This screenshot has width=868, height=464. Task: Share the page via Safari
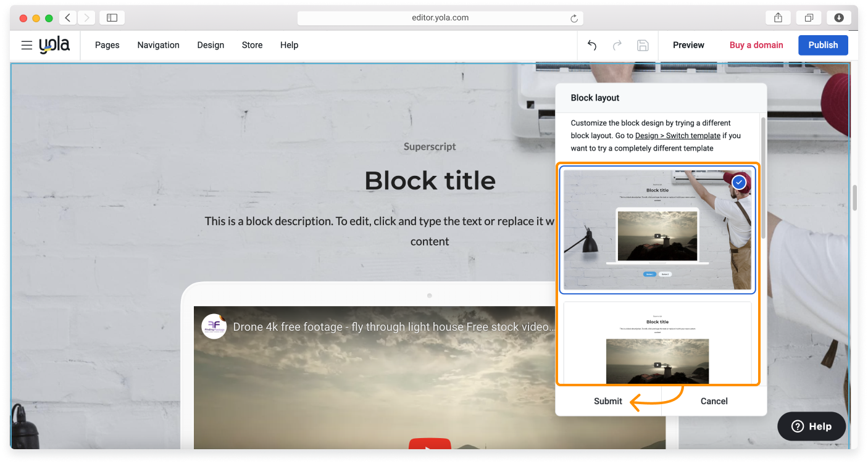(x=777, y=18)
